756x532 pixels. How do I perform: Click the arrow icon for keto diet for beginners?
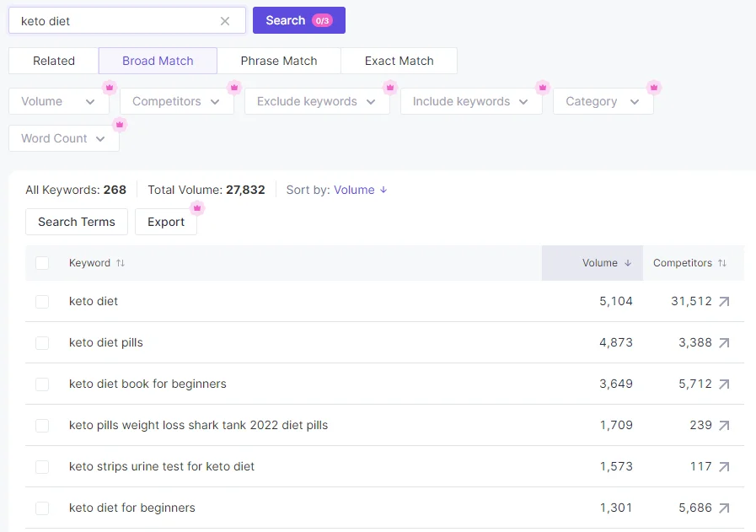(724, 508)
